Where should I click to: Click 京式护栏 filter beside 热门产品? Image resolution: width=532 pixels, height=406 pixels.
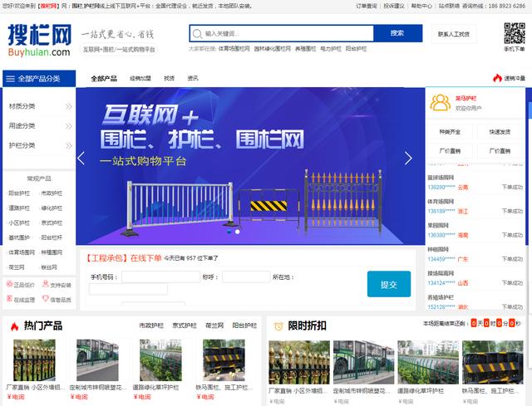[x=185, y=325]
